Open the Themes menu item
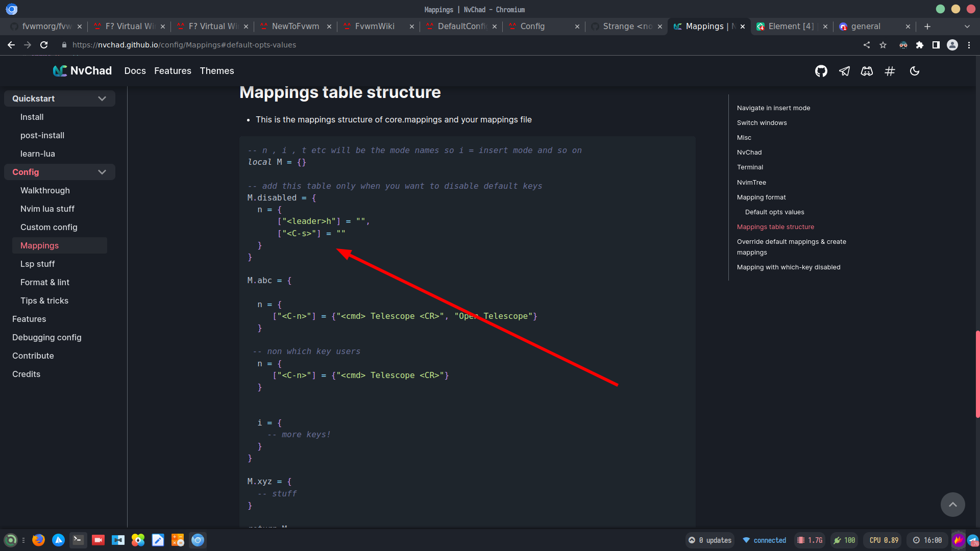The image size is (980, 551). point(217,71)
